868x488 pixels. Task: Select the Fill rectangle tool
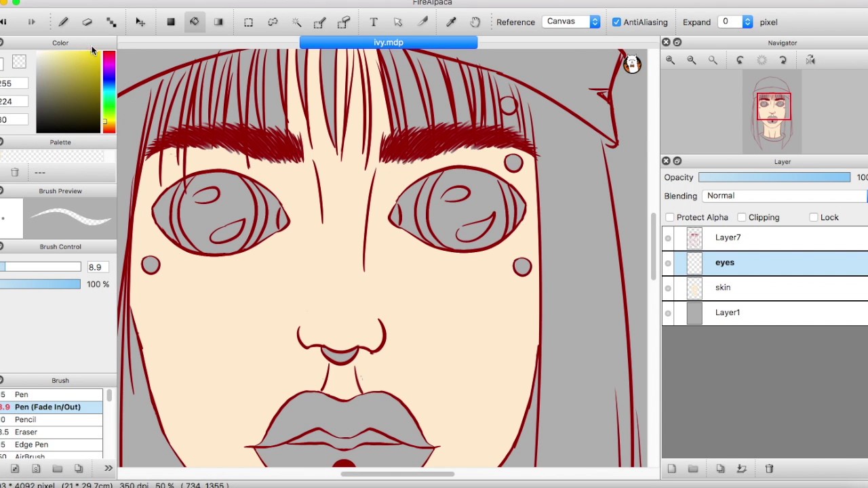pyautogui.click(x=171, y=22)
